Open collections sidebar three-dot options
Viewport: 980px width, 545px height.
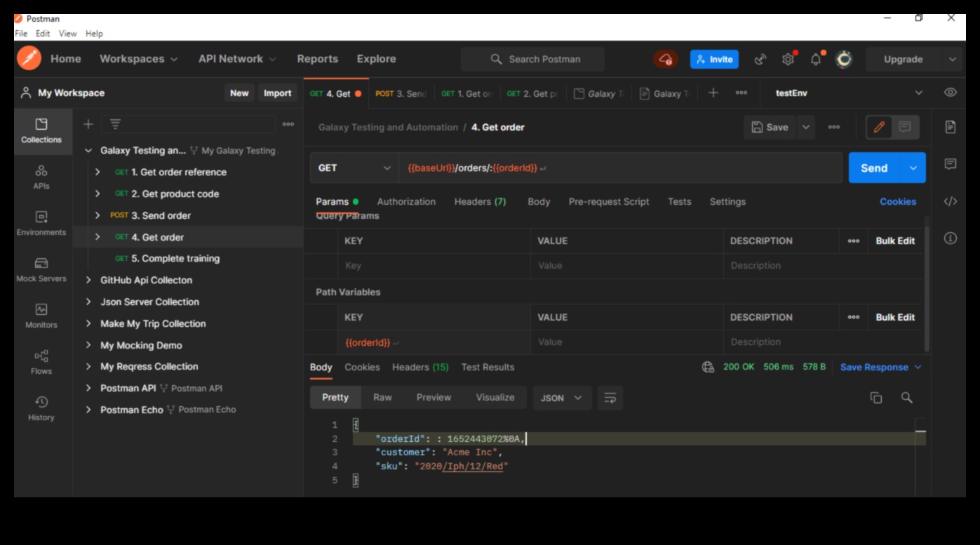pos(288,124)
